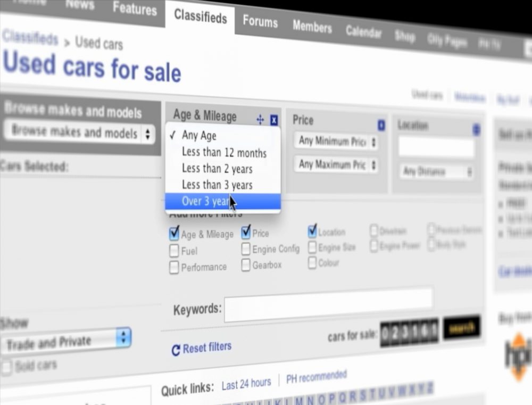Open the Classifieds tab
The image size is (532, 405).
pyautogui.click(x=200, y=16)
